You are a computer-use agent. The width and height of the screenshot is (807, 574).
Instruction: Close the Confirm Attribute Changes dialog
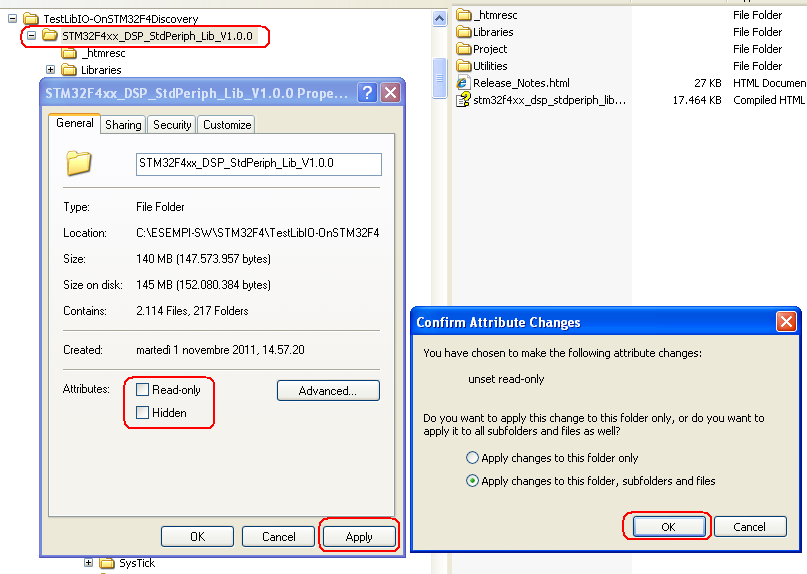786,322
